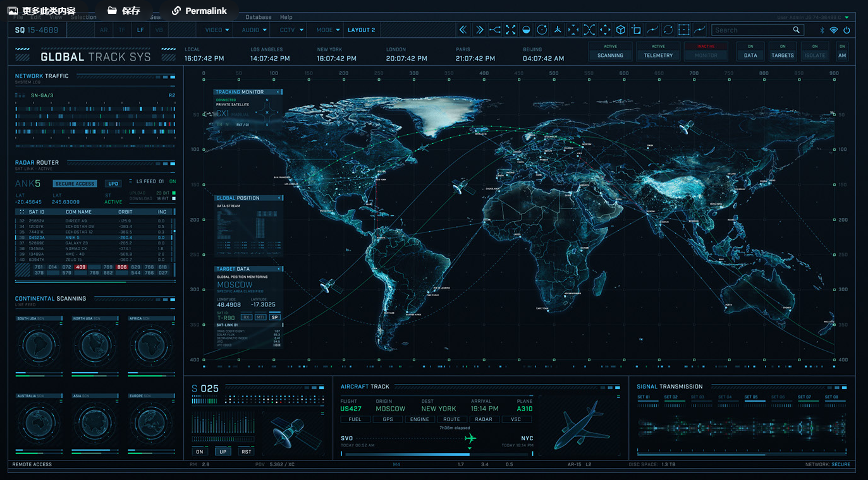Select the crossing paths toolbar icon

(589, 30)
